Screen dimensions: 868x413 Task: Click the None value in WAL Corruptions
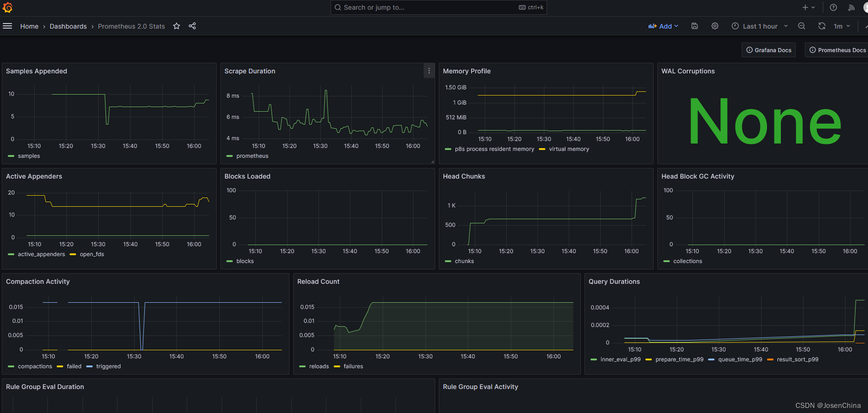(765, 122)
